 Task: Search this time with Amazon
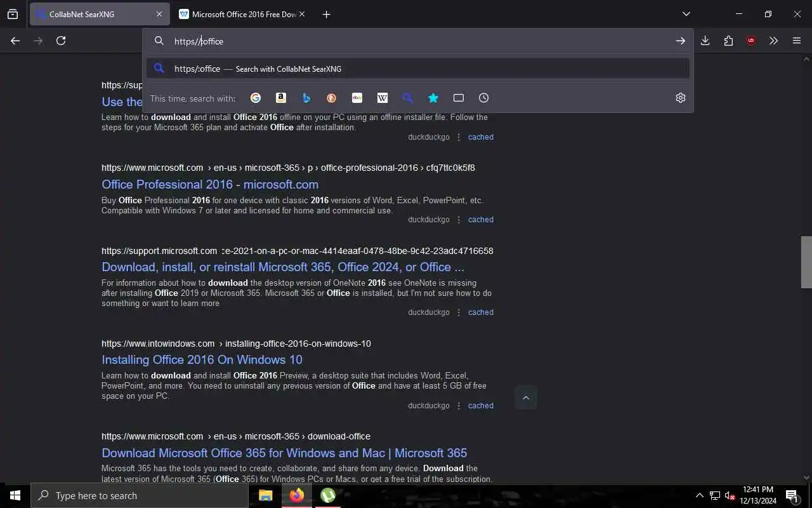tap(281, 98)
